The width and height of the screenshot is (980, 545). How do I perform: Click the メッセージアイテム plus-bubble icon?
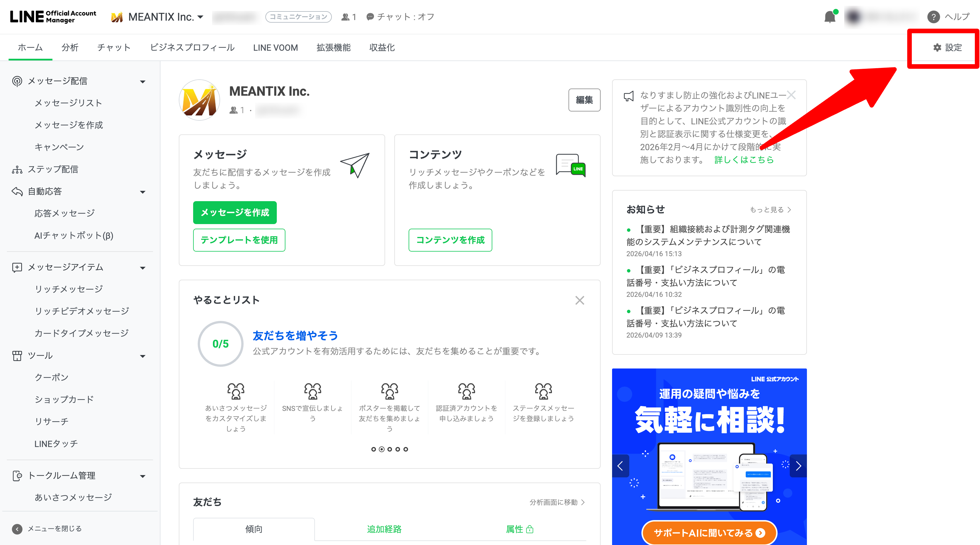point(17,267)
